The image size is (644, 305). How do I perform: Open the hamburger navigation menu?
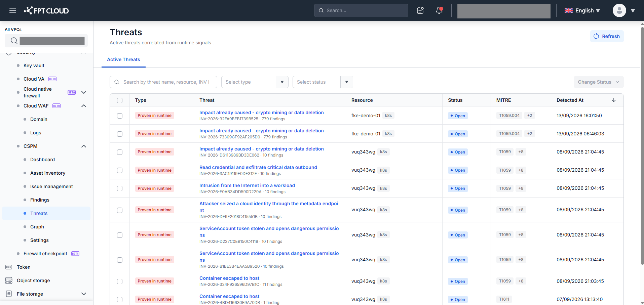coord(13,10)
